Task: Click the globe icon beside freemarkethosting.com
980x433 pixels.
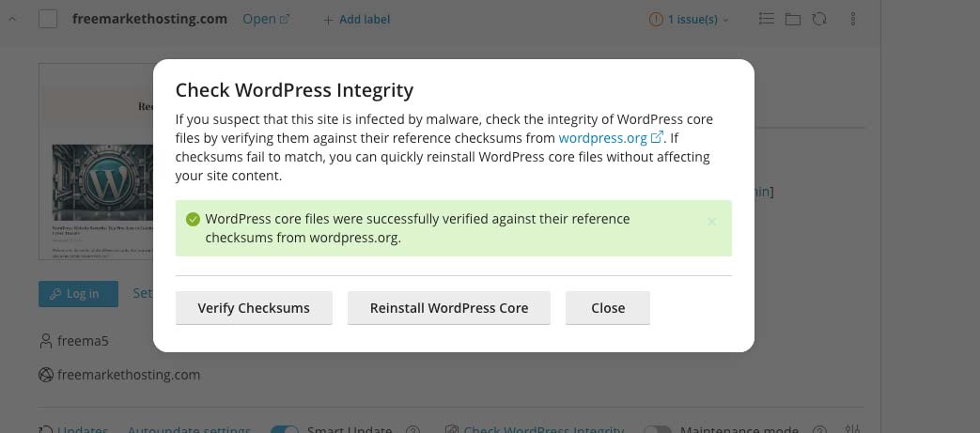Action: (x=45, y=375)
